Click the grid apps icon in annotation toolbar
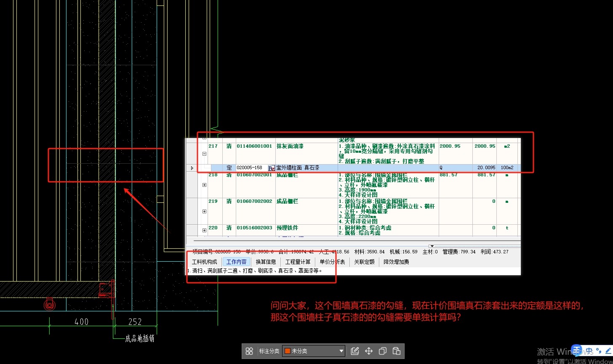Screen dimensions: 613x364 click(249, 351)
